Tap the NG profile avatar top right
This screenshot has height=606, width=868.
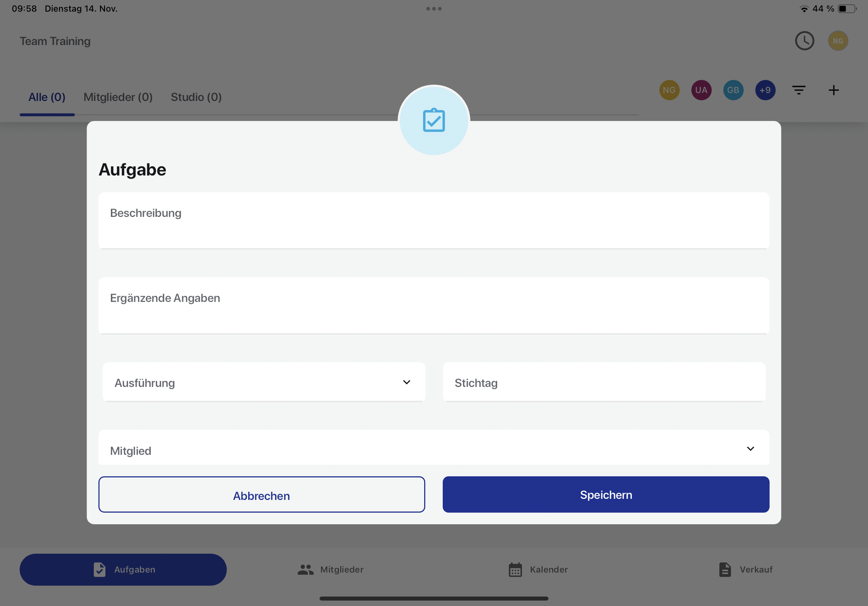(x=838, y=41)
